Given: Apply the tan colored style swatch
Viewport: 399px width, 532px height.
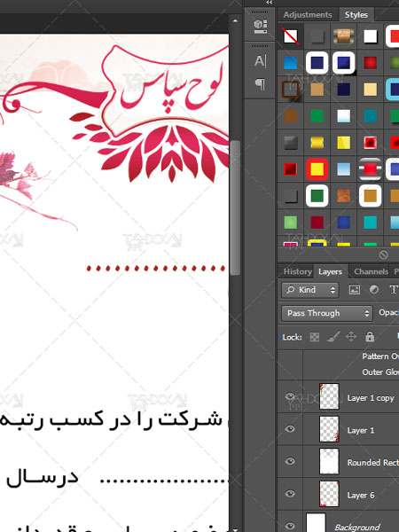Looking at the screenshot, I should pyautogui.click(x=317, y=90).
